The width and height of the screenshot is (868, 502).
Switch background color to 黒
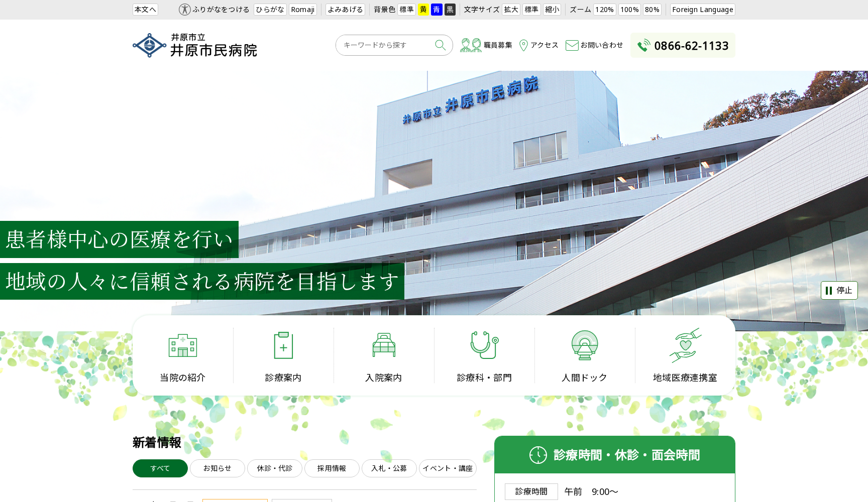[450, 9]
